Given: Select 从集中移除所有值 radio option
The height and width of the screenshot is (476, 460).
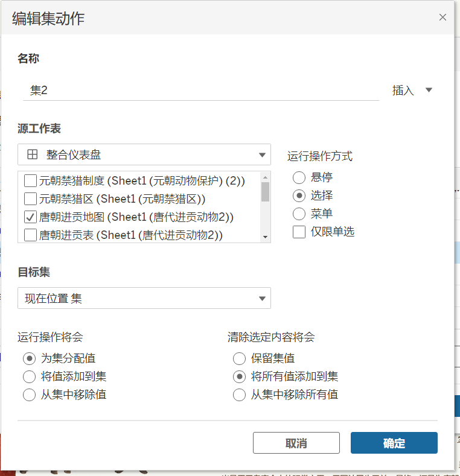Looking at the screenshot, I should pyautogui.click(x=239, y=395).
